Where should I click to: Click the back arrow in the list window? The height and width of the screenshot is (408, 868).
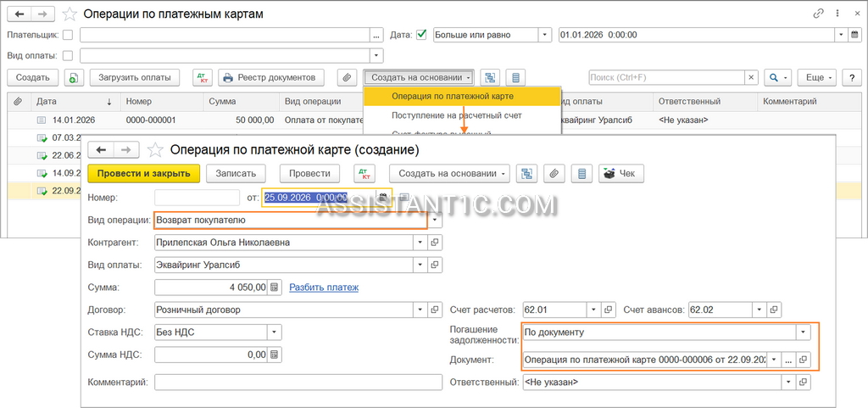19,14
